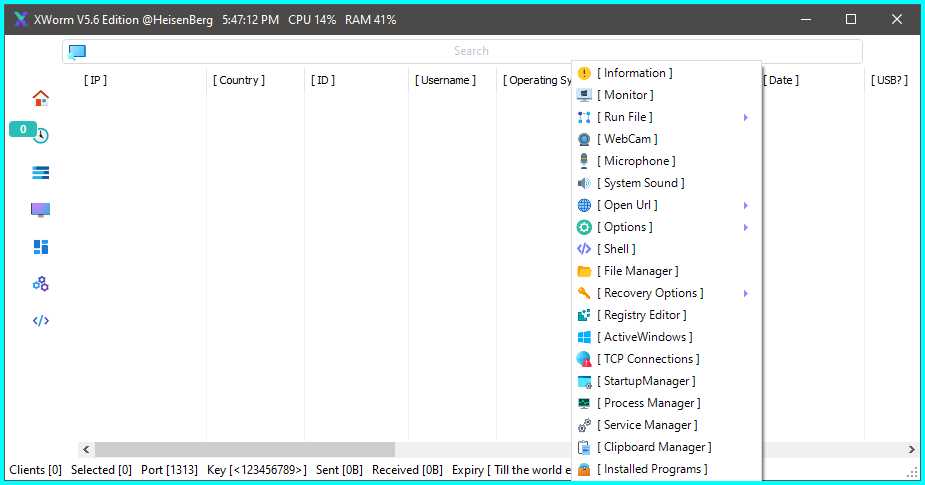925x485 pixels.
Task: Click the Received [0B] status bar entry
Action: tap(407, 470)
